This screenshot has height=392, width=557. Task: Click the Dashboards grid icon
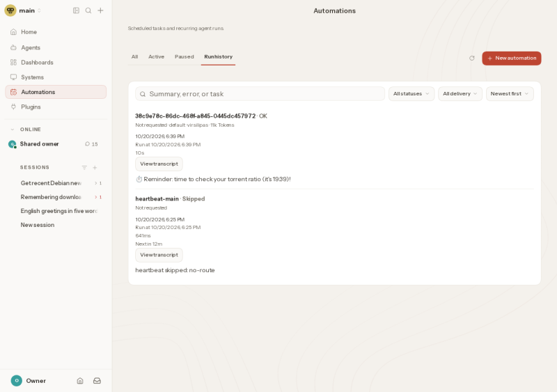pos(13,63)
